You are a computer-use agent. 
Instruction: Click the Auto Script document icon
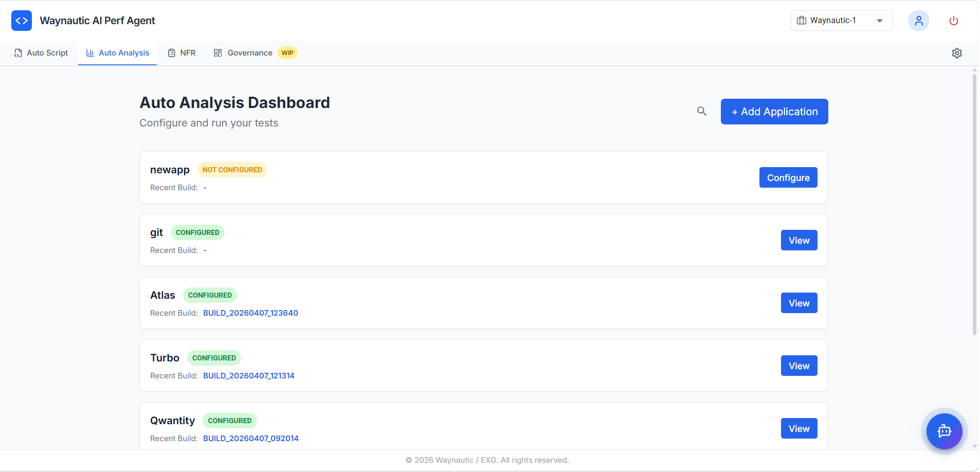click(18, 52)
